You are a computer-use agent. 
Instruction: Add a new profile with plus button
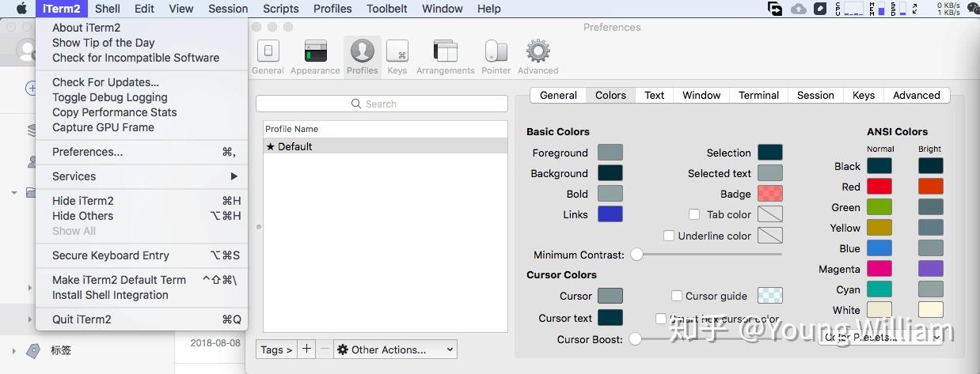pos(306,349)
